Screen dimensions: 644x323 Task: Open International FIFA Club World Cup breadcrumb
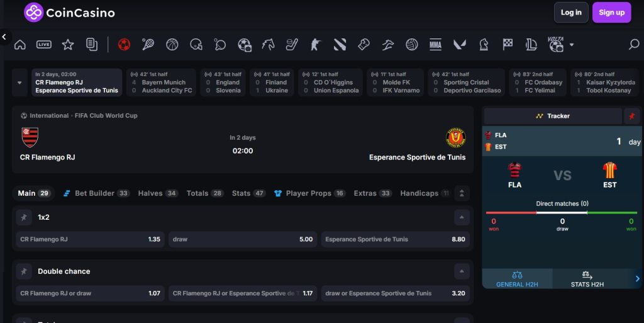(x=79, y=116)
